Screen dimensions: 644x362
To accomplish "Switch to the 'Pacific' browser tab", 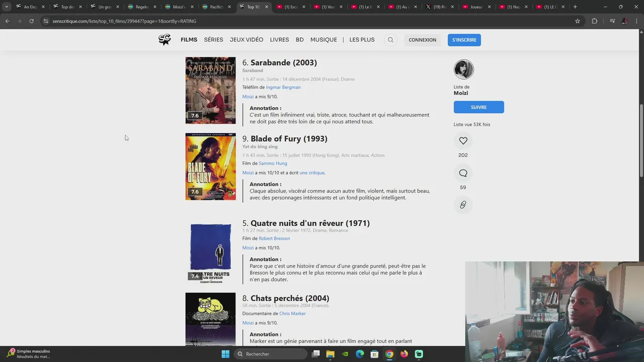I will (217, 7).
